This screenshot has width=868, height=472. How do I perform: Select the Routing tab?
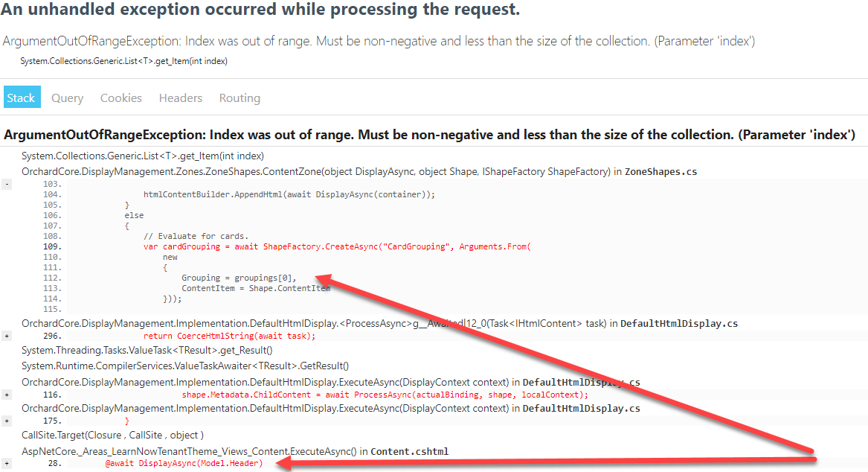239,98
